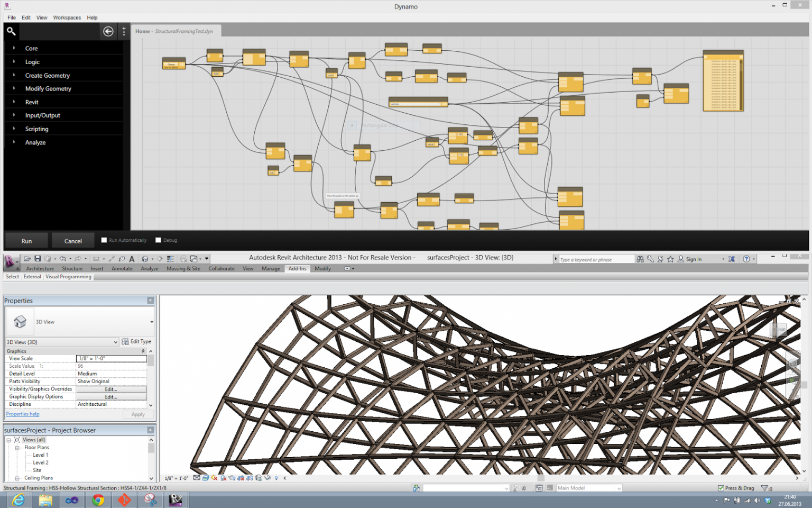Select the Text tool (A) in Revit toolbar
The height and width of the screenshot is (508, 812).
(132, 259)
